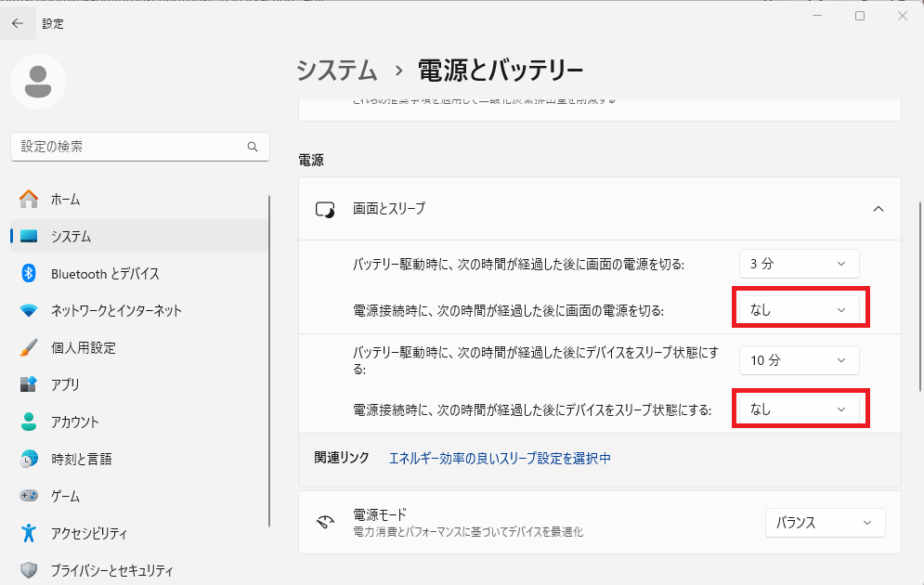
Task: Open battery sleep time dropdown (10 分)
Action: pyautogui.click(x=799, y=360)
